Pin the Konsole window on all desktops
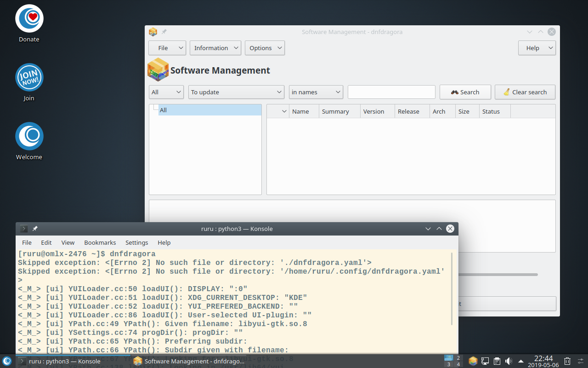The width and height of the screenshot is (588, 368). click(35, 229)
